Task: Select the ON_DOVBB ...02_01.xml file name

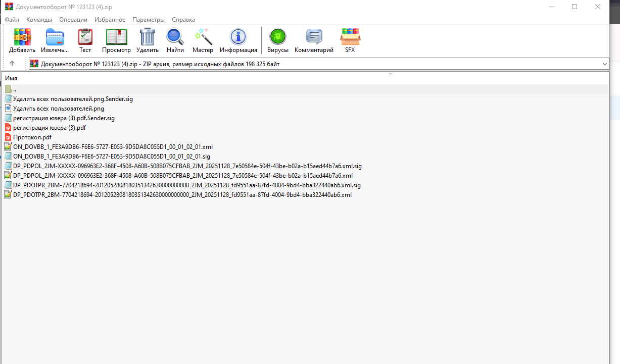Action: tap(113, 147)
